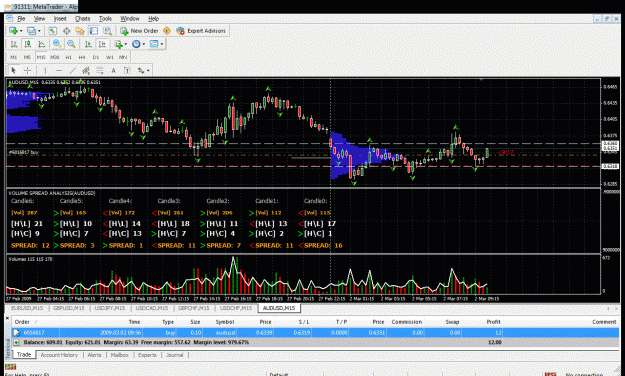Expand the New Chart dropdown arrow
Image resolution: width=625 pixels, height=376 pixels.
(21, 31)
